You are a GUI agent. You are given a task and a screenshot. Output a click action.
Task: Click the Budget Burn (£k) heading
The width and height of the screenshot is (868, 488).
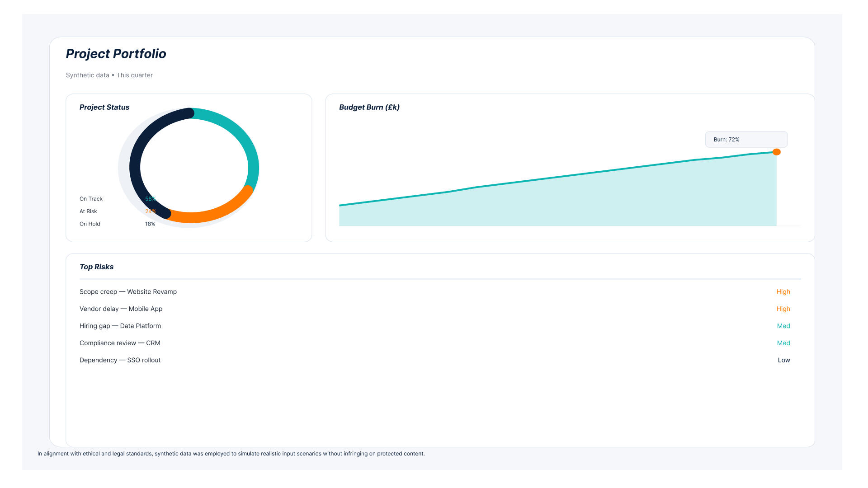point(369,108)
